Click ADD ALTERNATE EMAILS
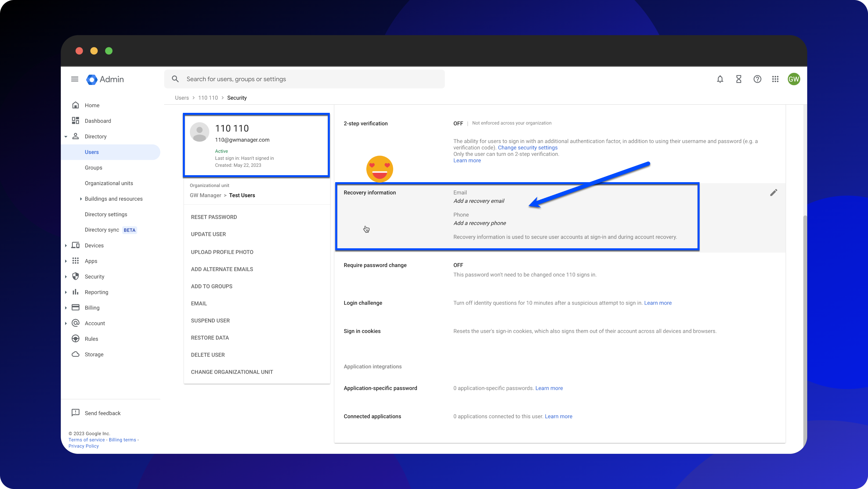 (x=222, y=269)
